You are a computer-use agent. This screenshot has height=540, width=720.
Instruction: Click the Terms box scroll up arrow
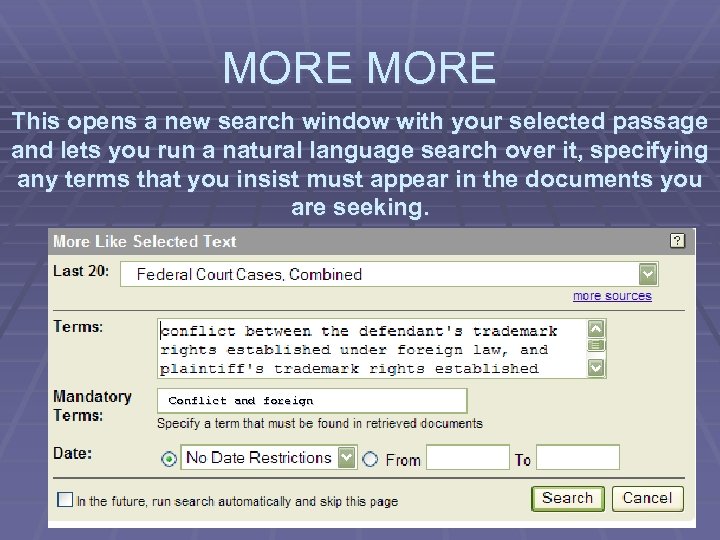pyautogui.click(x=596, y=329)
